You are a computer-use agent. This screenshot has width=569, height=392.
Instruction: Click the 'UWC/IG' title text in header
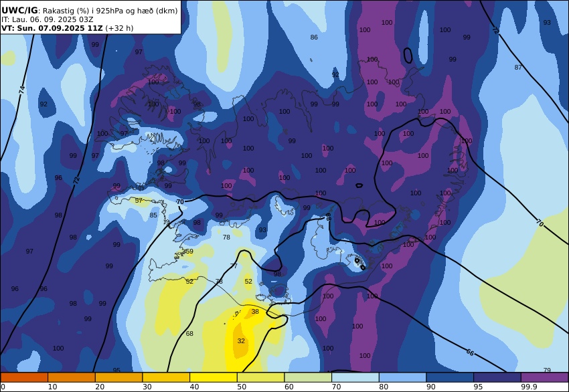click(19, 10)
